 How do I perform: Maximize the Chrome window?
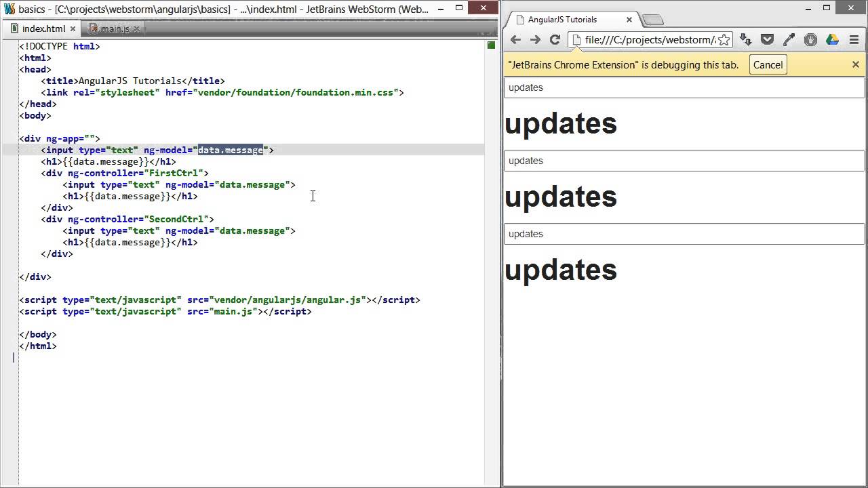coord(827,7)
